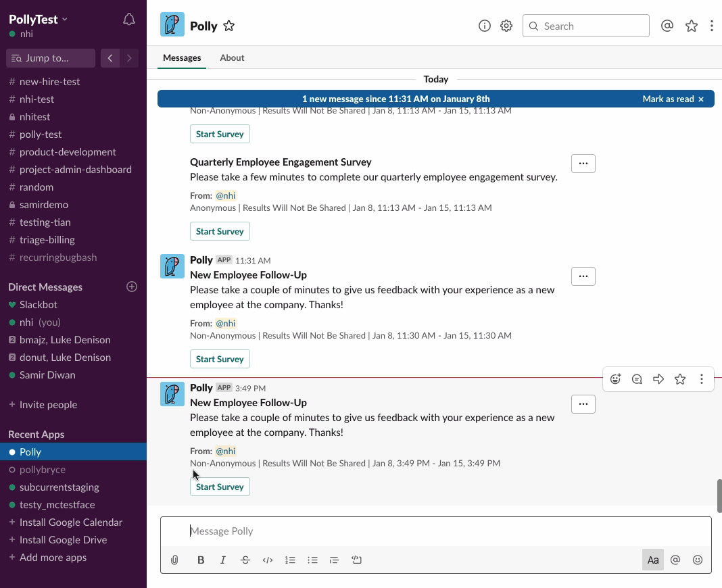Image resolution: width=722 pixels, height=588 pixels.
Task: Toggle bold formatting in composer
Action: click(x=201, y=560)
